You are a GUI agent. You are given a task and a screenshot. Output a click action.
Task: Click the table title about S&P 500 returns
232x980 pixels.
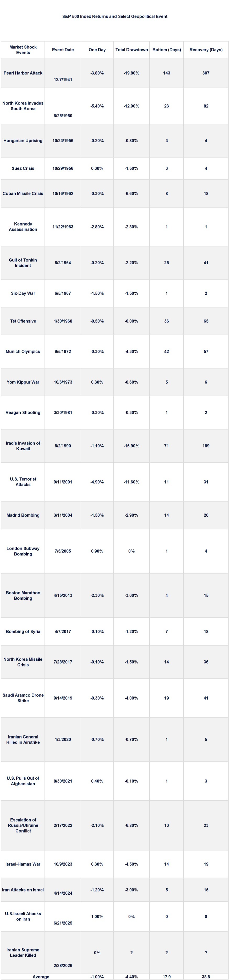(x=115, y=16)
